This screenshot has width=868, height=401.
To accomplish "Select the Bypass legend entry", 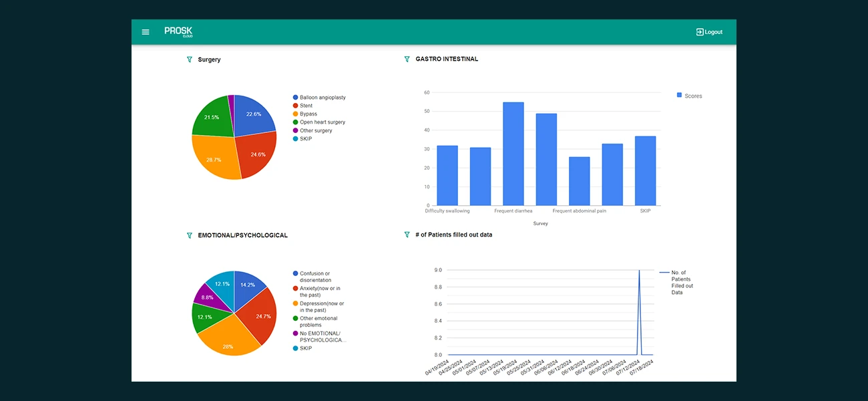I will pyautogui.click(x=308, y=114).
